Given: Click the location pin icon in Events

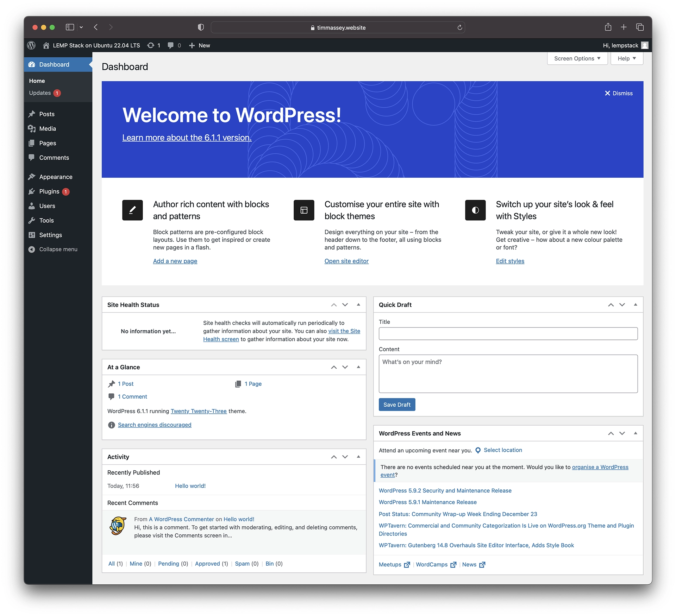Looking at the screenshot, I should pyautogui.click(x=478, y=450).
